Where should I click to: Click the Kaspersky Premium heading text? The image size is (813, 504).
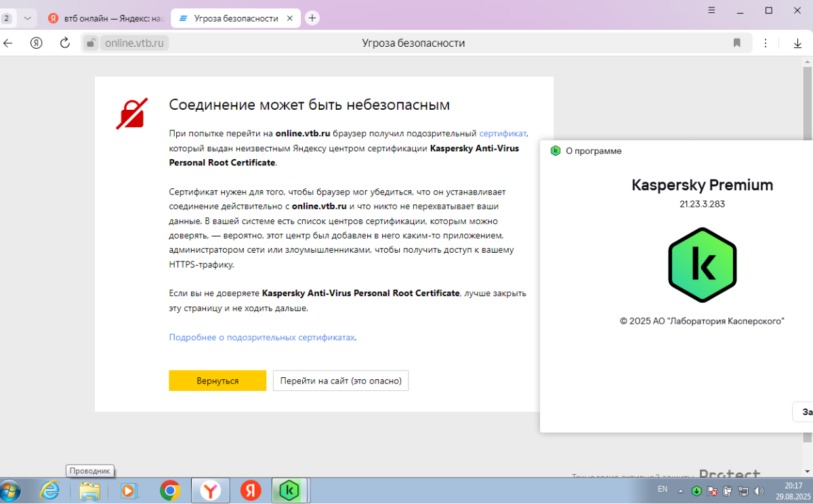click(702, 185)
